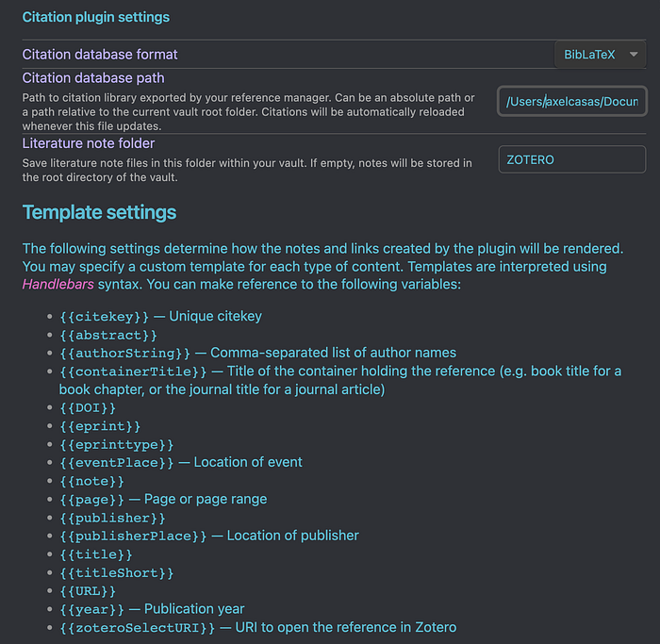This screenshot has height=644, width=660.
Task: Click the {{URL}} variable text
Action: click(88, 590)
